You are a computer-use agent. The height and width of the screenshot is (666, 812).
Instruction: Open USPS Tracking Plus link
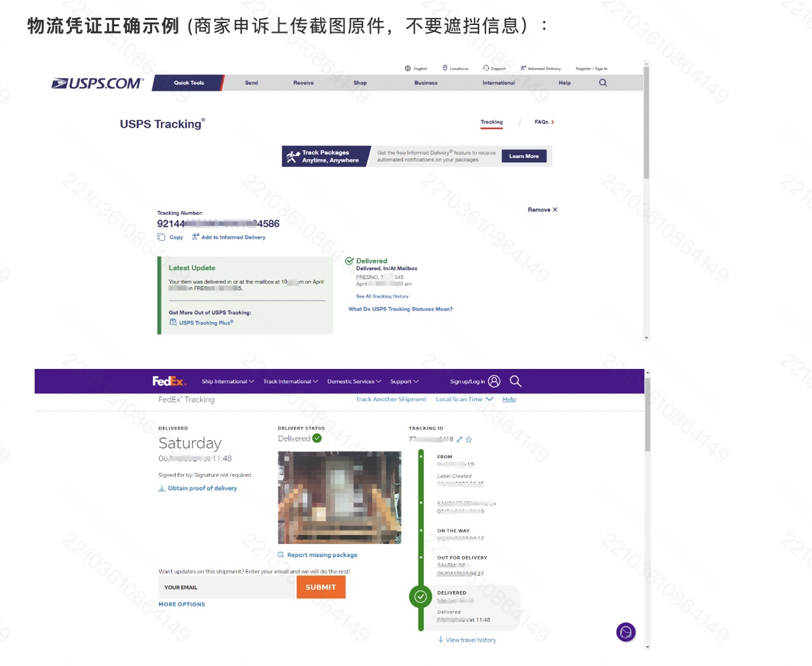click(201, 323)
